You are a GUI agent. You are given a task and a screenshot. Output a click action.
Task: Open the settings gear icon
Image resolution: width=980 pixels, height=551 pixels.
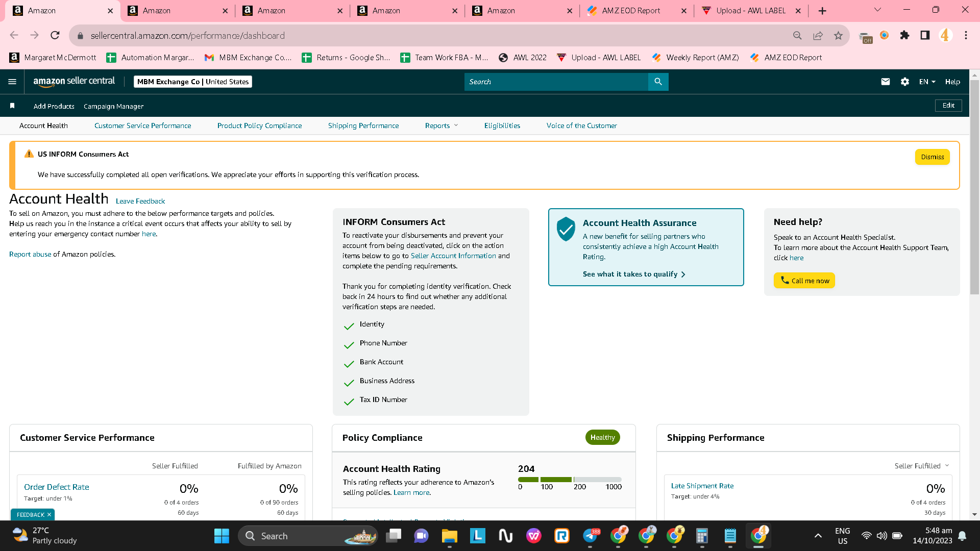[905, 82]
